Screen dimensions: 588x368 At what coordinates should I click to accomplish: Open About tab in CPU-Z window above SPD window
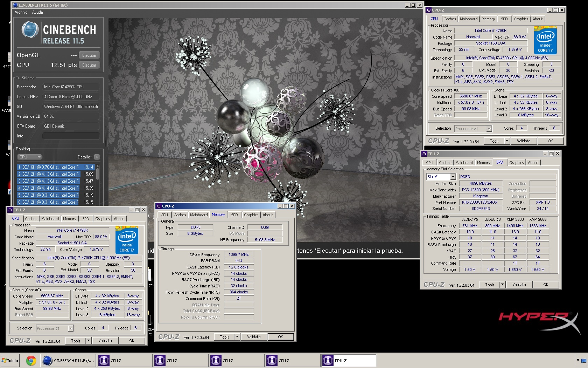[x=538, y=19]
